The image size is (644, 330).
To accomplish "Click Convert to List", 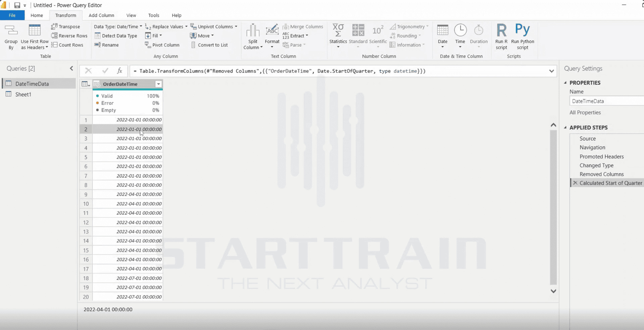I will tap(209, 45).
